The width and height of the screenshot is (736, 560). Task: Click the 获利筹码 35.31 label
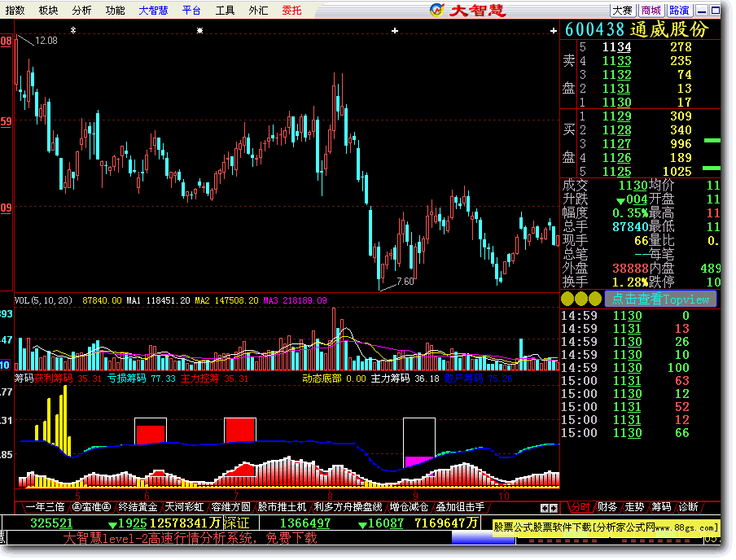68,378
